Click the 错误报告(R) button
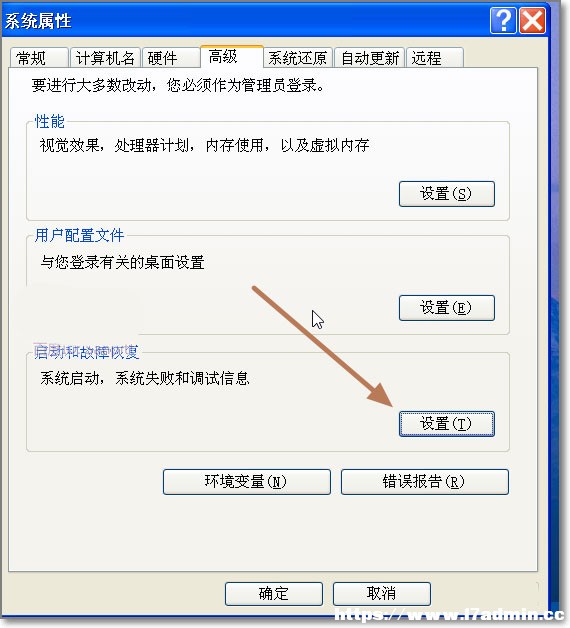This screenshot has height=628, width=570. tap(425, 481)
